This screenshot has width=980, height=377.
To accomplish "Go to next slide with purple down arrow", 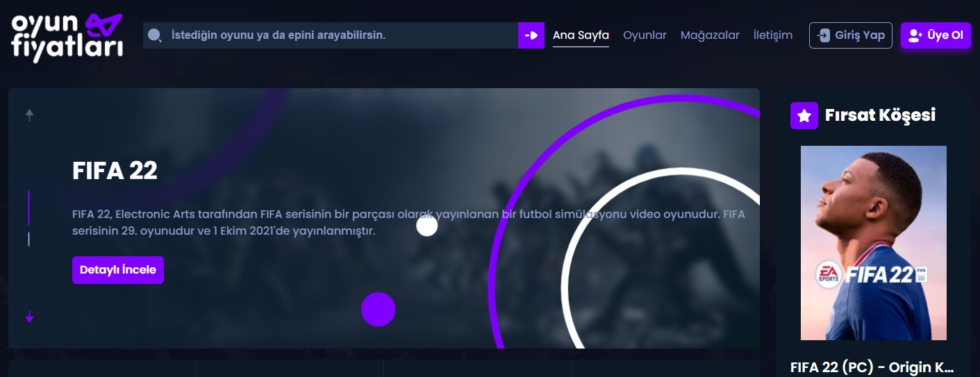I will coord(29,318).
